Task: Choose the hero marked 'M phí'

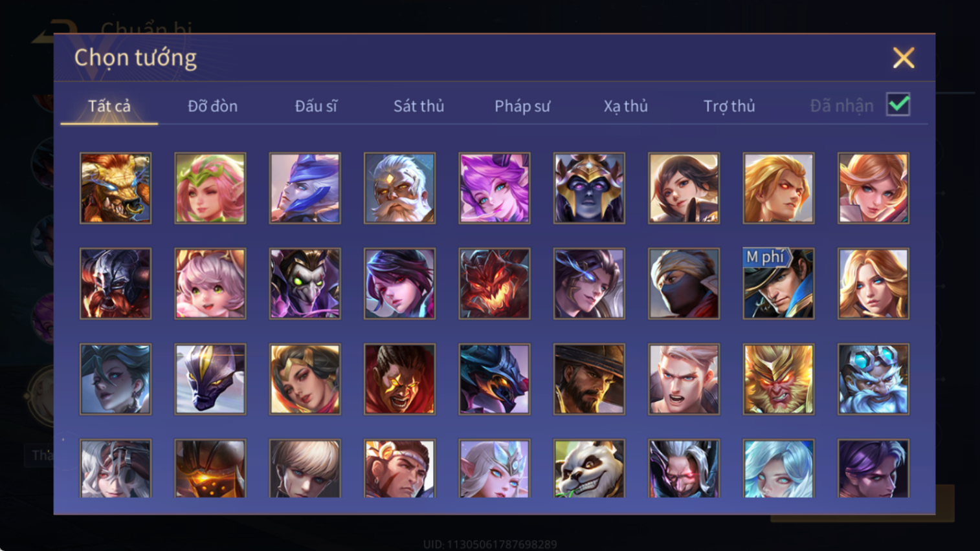Action: point(779,283)
